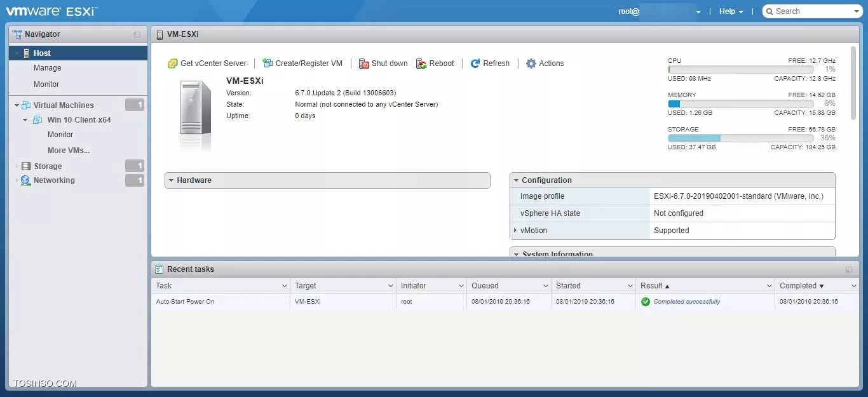This screenshot has height=397, width=868.
Task: Collapse the Hardware section
Action: tap(171, 180)
